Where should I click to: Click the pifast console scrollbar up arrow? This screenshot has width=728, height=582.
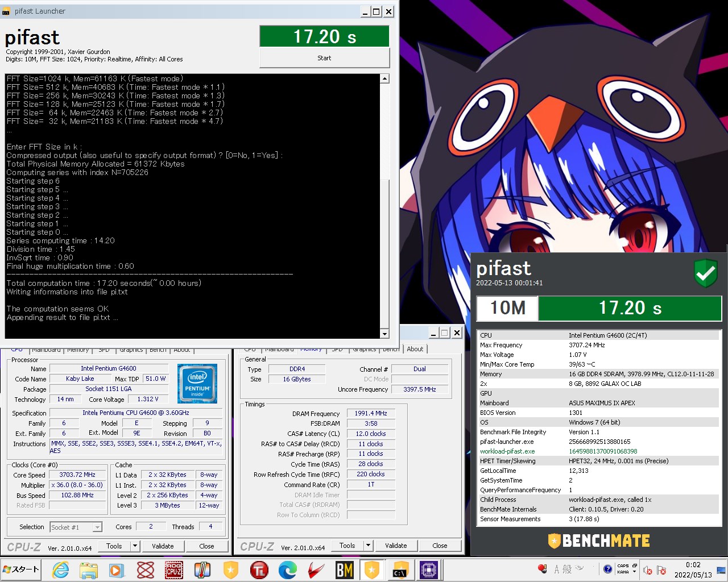pos(384,79)
